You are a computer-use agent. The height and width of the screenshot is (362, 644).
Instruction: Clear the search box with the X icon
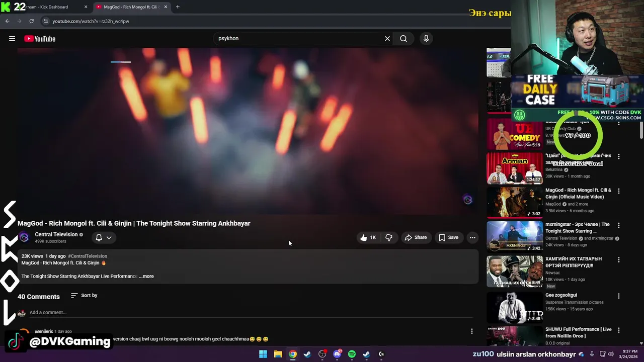pos(387,38)
